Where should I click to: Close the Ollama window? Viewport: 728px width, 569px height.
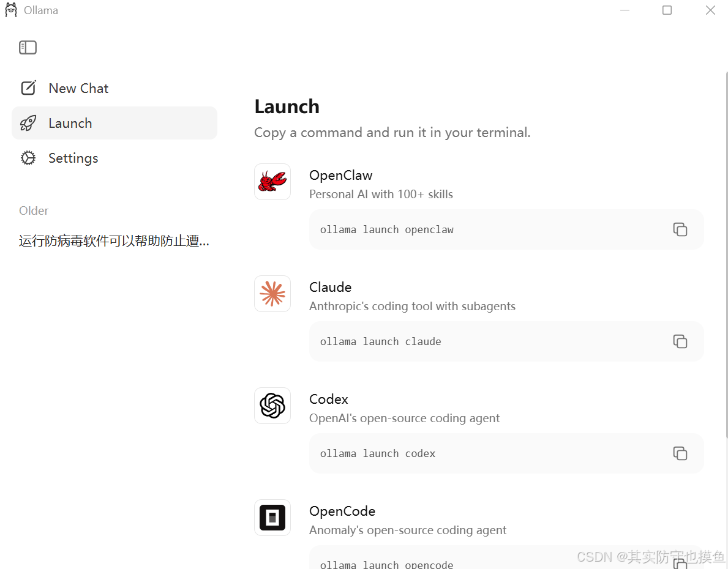[x=710, y=10]
